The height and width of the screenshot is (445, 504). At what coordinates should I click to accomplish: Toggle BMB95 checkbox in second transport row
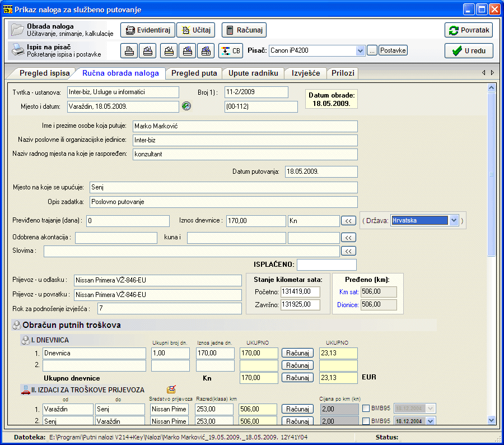tap(367, 421)
